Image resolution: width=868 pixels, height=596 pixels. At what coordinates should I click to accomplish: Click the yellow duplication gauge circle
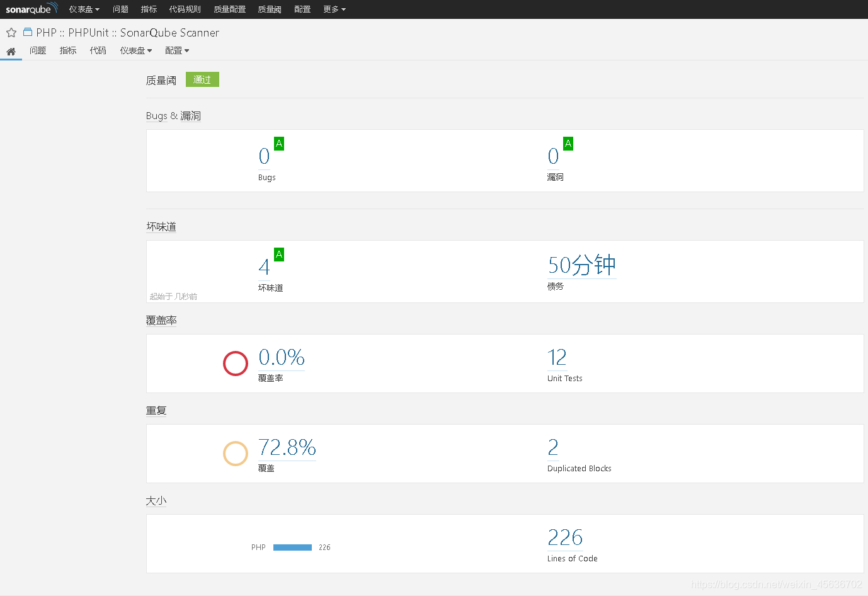236,454
